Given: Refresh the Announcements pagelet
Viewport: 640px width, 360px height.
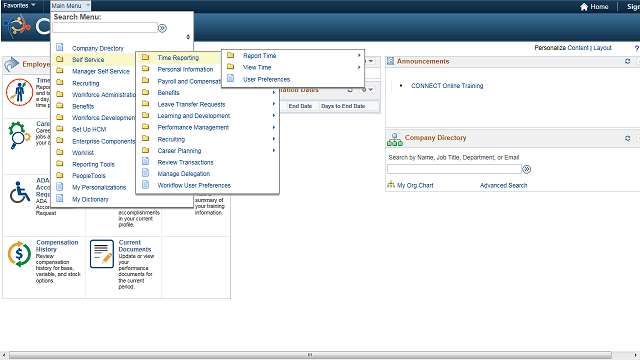Looking at the screenshot, I should (627, 61).
